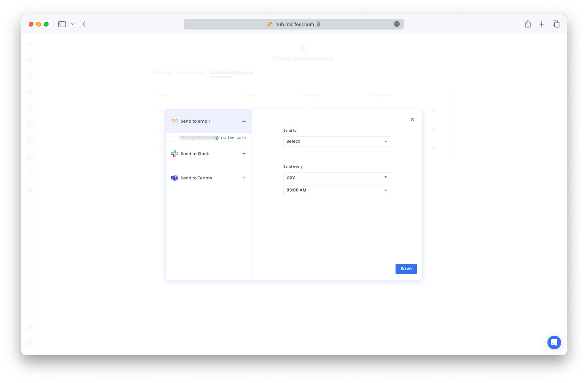The image size is (588, 383).
Task: Click the orange envelope icon for email sending
Action: [175, 121]
